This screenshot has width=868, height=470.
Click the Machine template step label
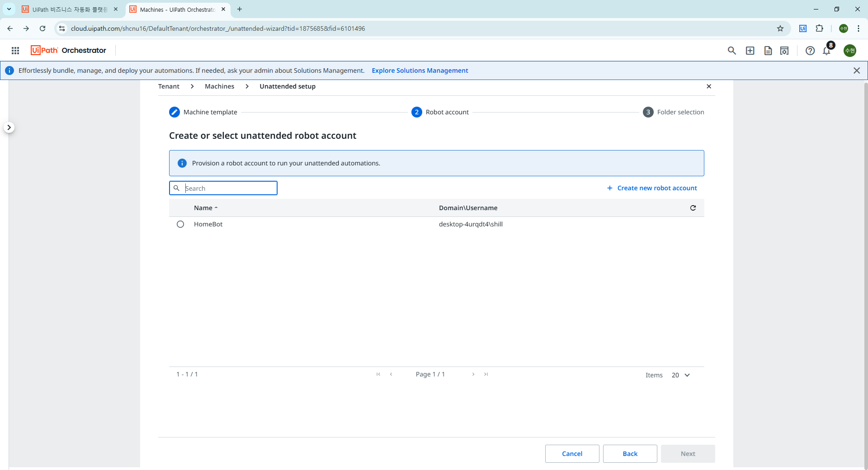(x=210, y=112)
